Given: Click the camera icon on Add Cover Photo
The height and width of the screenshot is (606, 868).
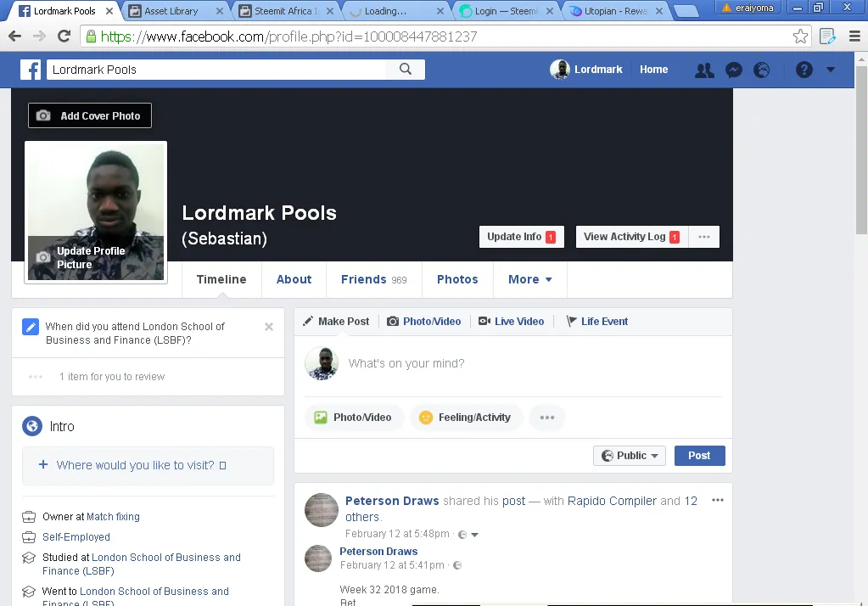Looking at the screenshot, I should click(x=43, y=115).
